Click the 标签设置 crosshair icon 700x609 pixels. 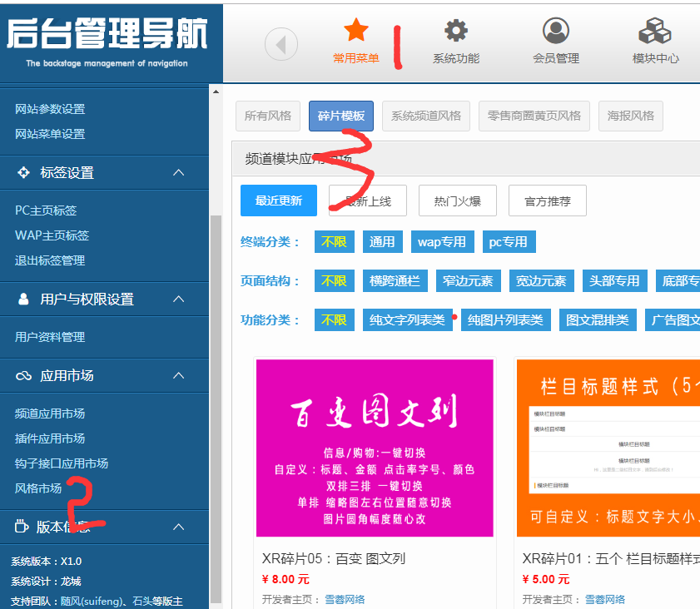tap(23, 172)
